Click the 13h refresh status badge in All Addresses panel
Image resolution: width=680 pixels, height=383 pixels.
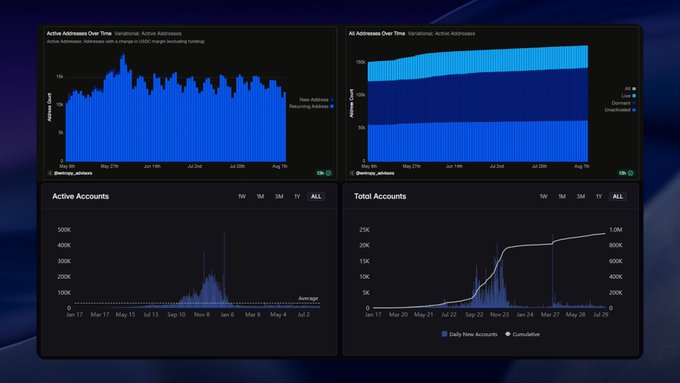tap(626, 173)
